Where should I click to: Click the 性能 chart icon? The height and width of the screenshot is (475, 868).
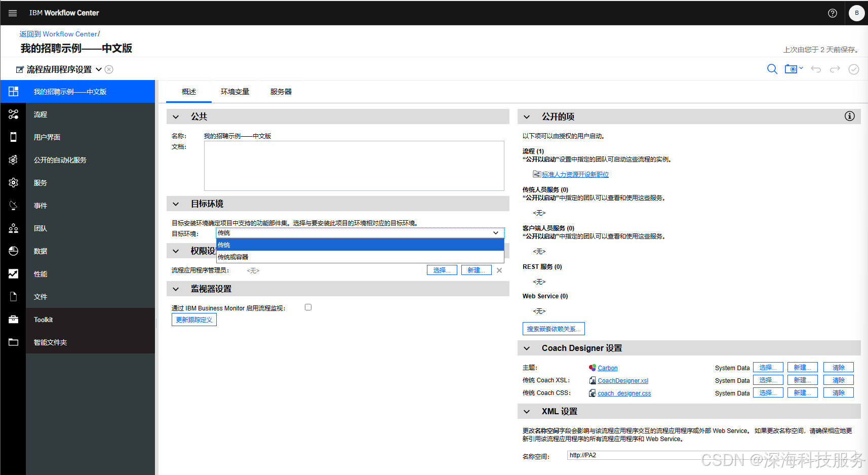13,274
